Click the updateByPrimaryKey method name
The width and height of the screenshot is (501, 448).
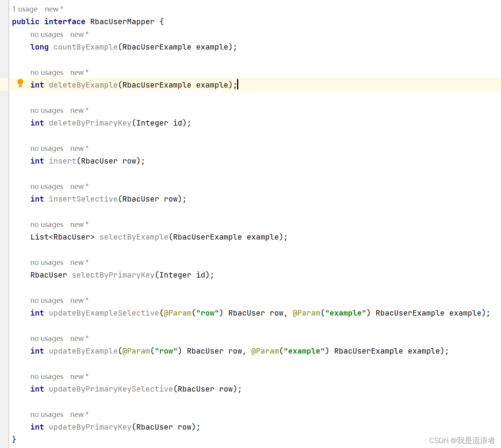click(90, 427)
